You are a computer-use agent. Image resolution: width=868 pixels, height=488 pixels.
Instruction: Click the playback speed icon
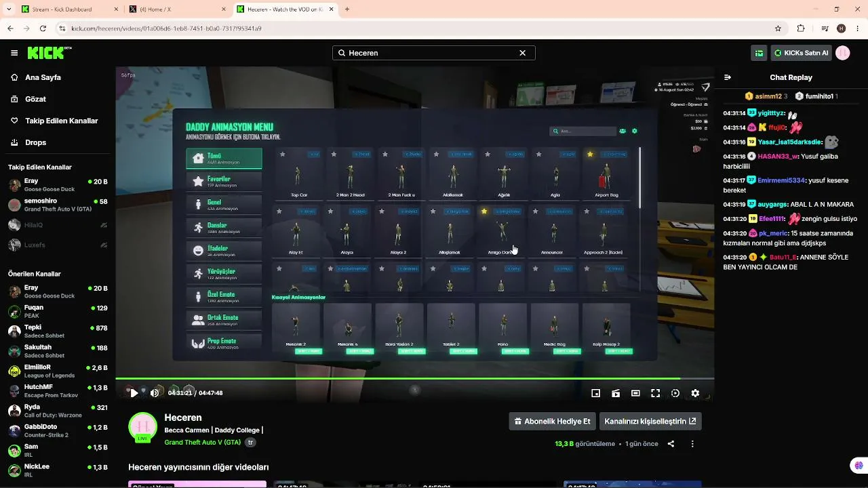coord(675,393)
